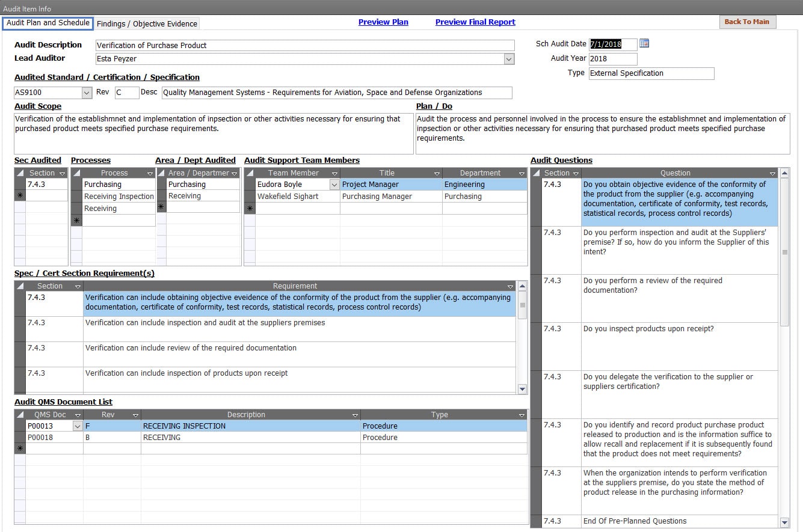
Task: Open the Type column filter in QMS list
Action: tap(521, 415)
